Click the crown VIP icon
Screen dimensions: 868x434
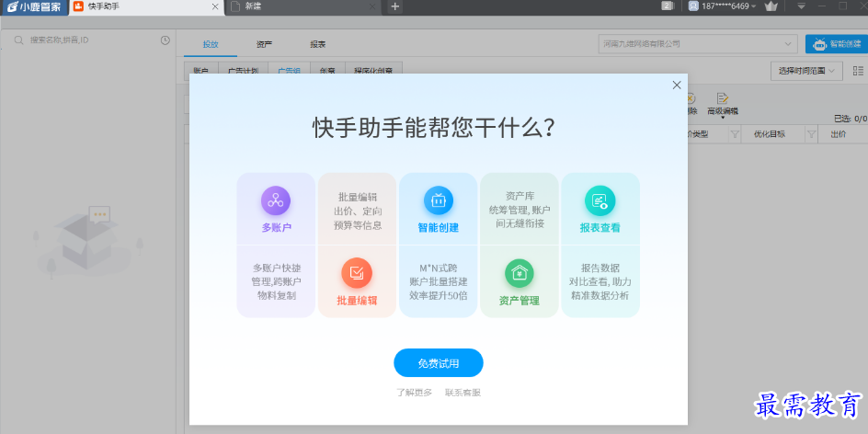(x=771, y=6)
